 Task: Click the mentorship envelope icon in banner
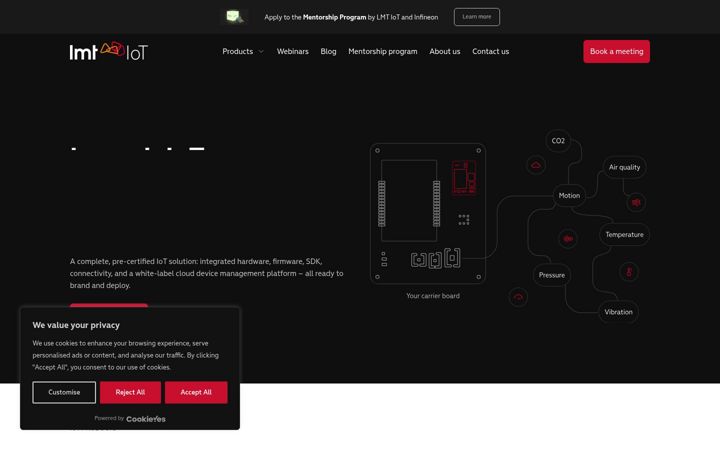[x=235, y=17]
